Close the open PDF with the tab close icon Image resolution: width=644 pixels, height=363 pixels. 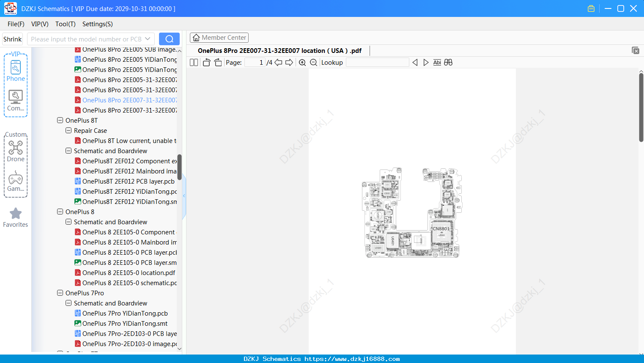coord(636,50)
